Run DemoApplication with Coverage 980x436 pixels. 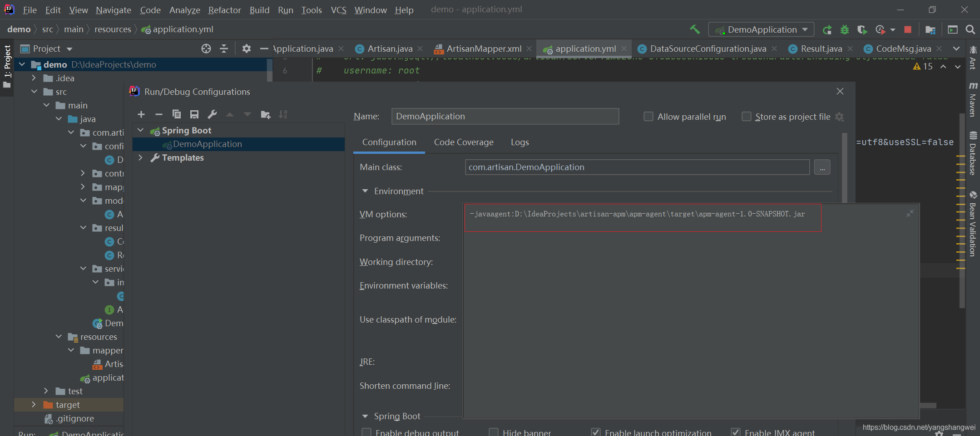coord(861,29)
